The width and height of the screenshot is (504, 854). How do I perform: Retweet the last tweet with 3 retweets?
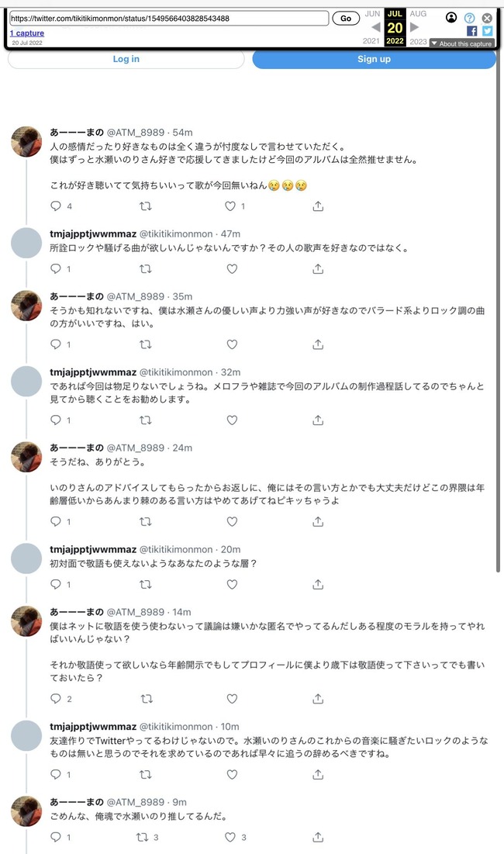(x=142, y=838)
